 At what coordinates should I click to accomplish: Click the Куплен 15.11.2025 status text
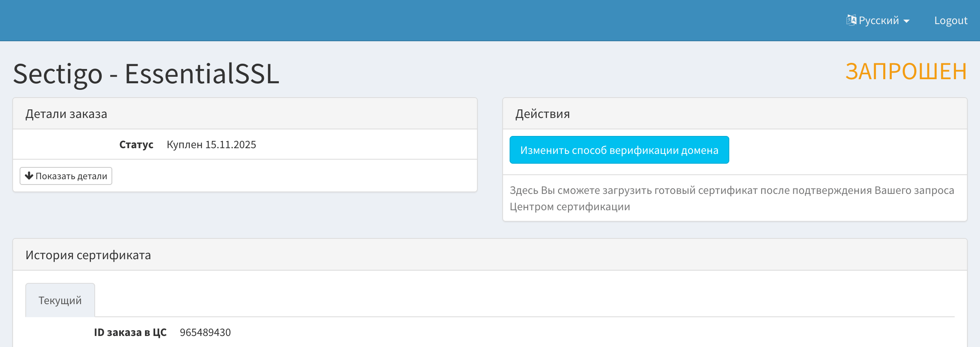(211, 145)
